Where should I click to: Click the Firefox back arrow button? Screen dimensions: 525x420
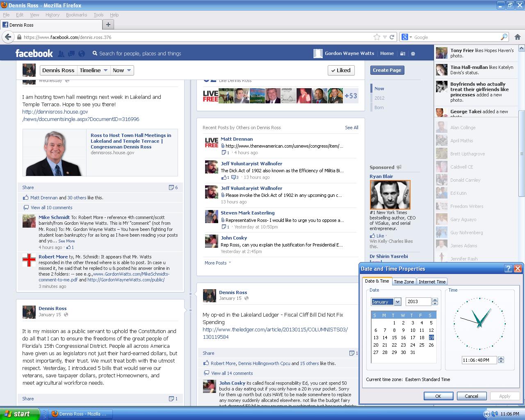(8, 37)
